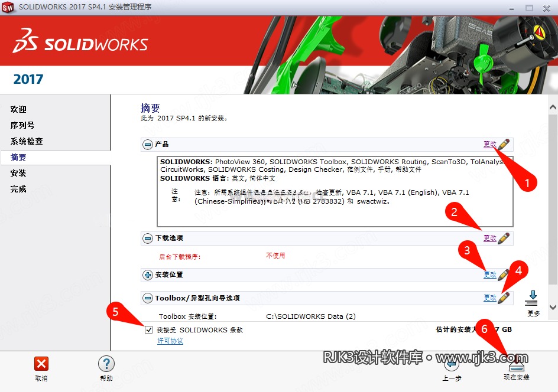The image size is (558, 392).
Task: Select the 完成 step in the sidebar
Action: click(x=18, y=189)
